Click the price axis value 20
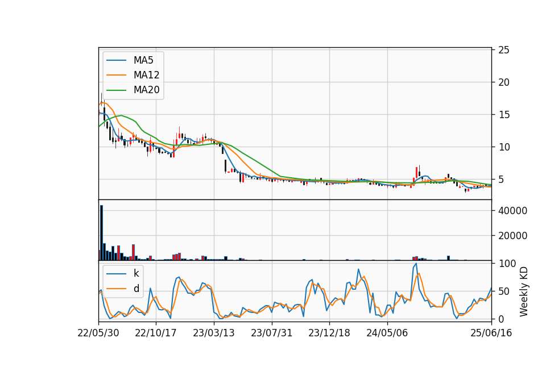 (x=504, y=82)
